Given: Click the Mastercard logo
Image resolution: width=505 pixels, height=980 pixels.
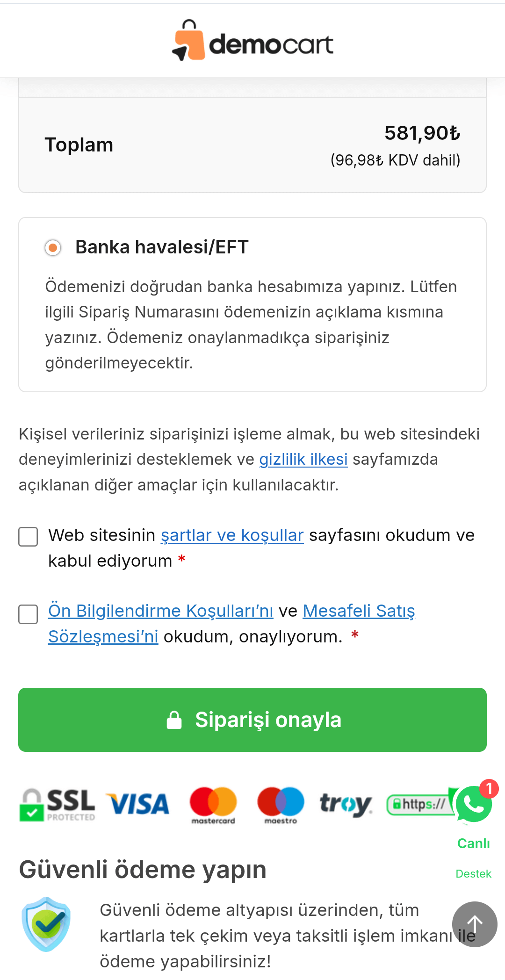Looking at the screenshot, I should click(x=213, y=804).
